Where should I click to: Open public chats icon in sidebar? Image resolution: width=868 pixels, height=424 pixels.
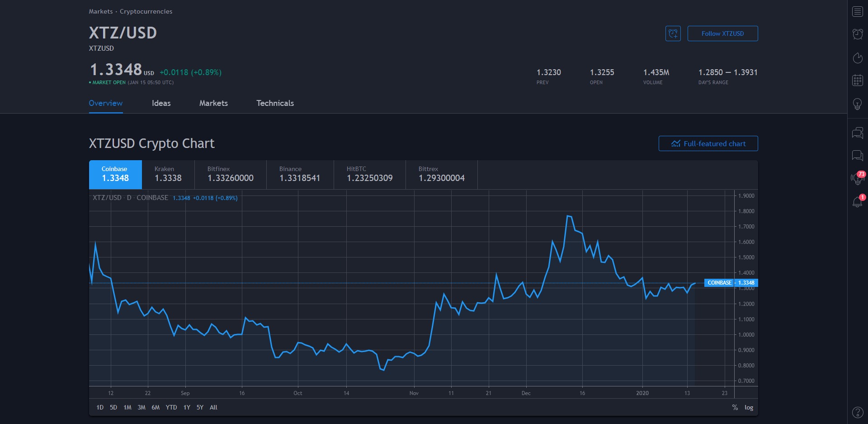(x=858, y=133)
